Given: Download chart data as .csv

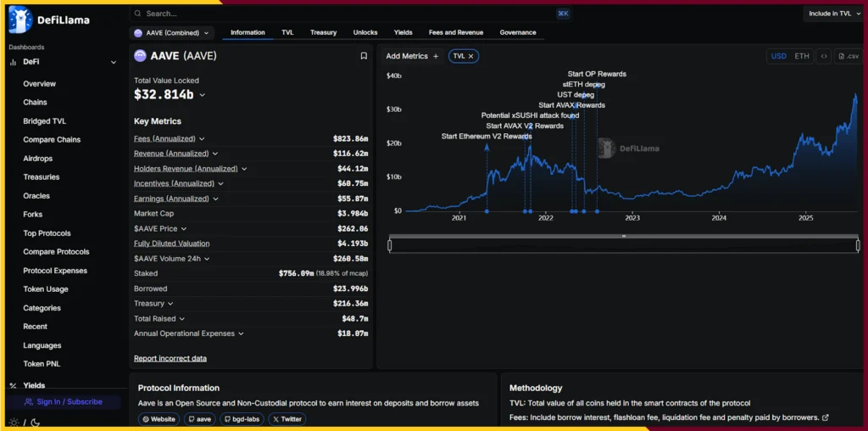Looking at the screenshot, I should tap(848, 56).
